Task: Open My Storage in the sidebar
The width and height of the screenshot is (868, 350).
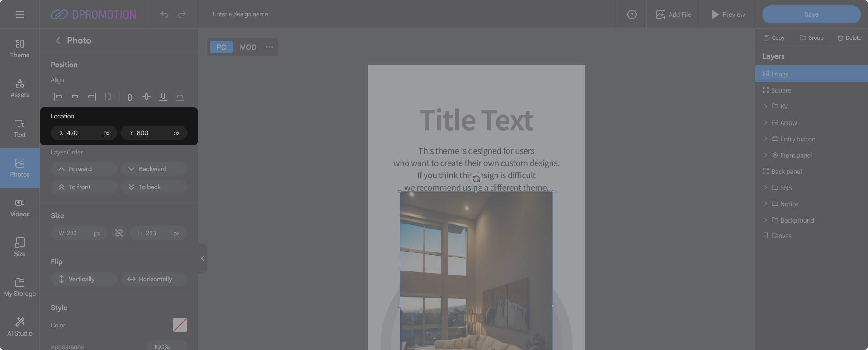Action: (x=20, y=287)
